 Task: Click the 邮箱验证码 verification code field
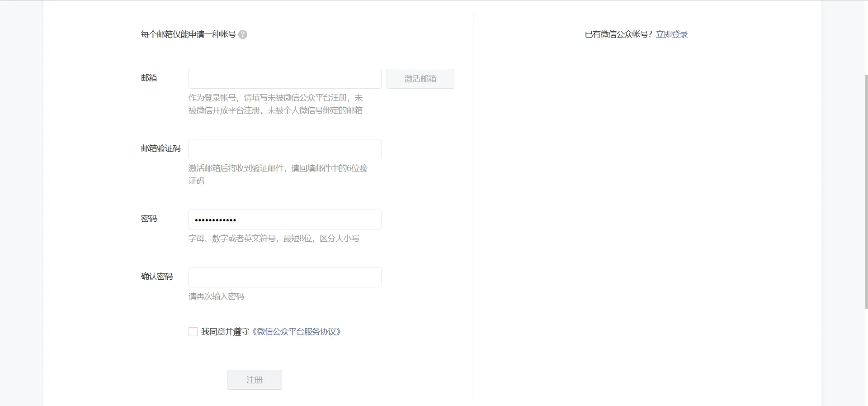[x=285, y=149]
